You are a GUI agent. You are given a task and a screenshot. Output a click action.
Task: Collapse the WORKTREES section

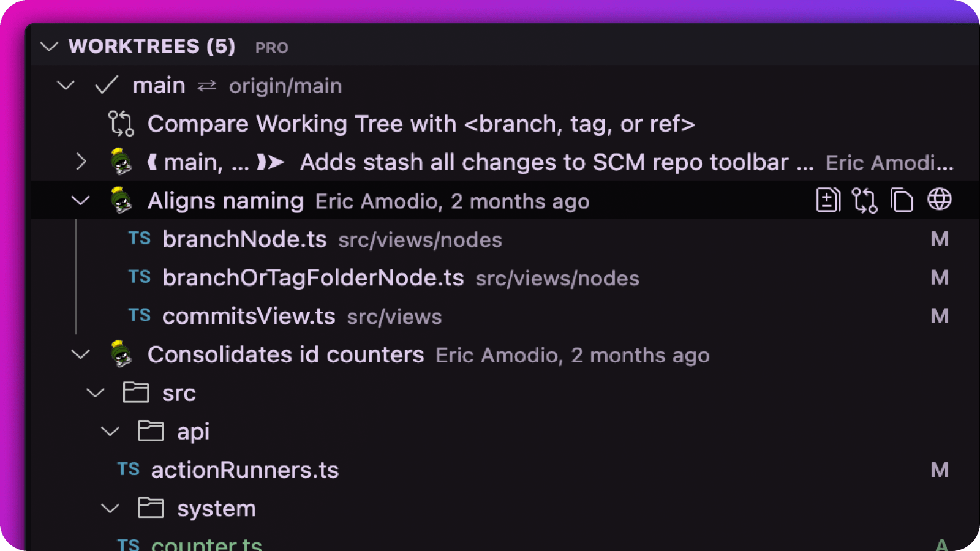(x=49, y=46)
